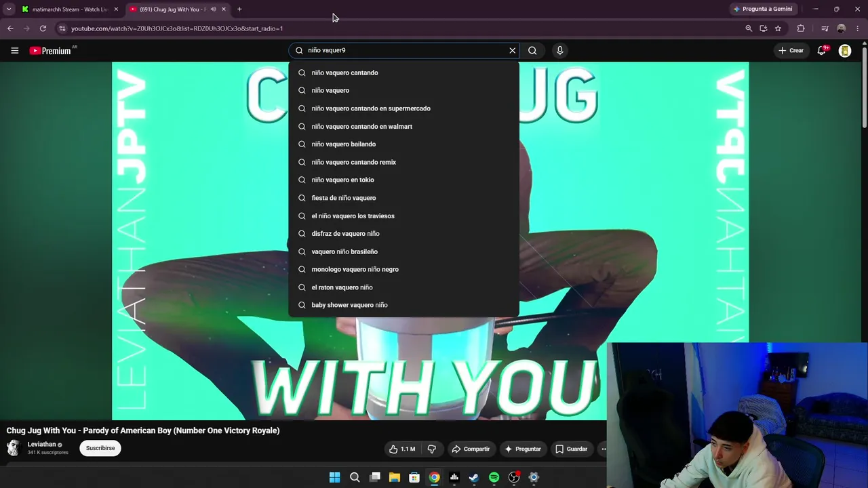Pick suggestion "niño vaquero cantando remix"

click(x=404, y=162)
